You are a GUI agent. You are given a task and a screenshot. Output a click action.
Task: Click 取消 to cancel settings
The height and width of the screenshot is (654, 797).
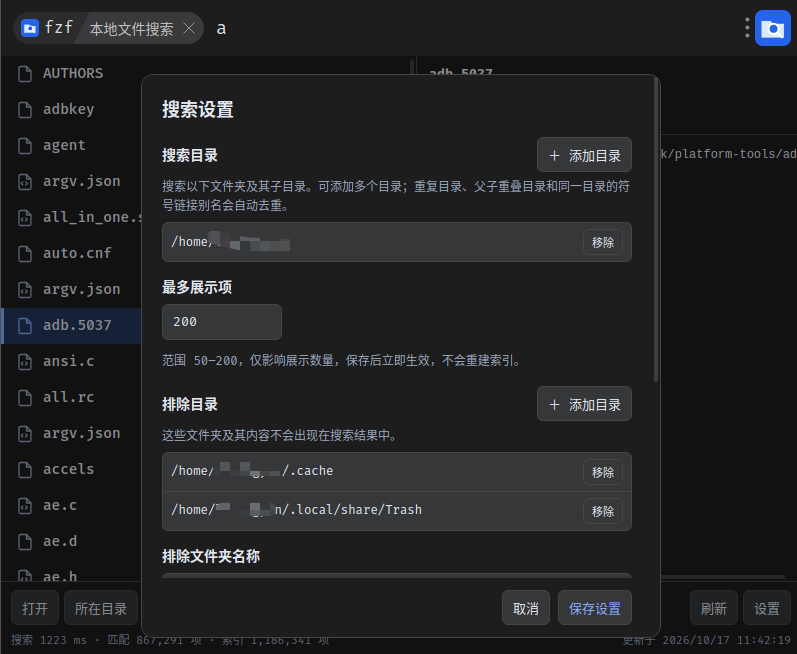tap(526, 608)
